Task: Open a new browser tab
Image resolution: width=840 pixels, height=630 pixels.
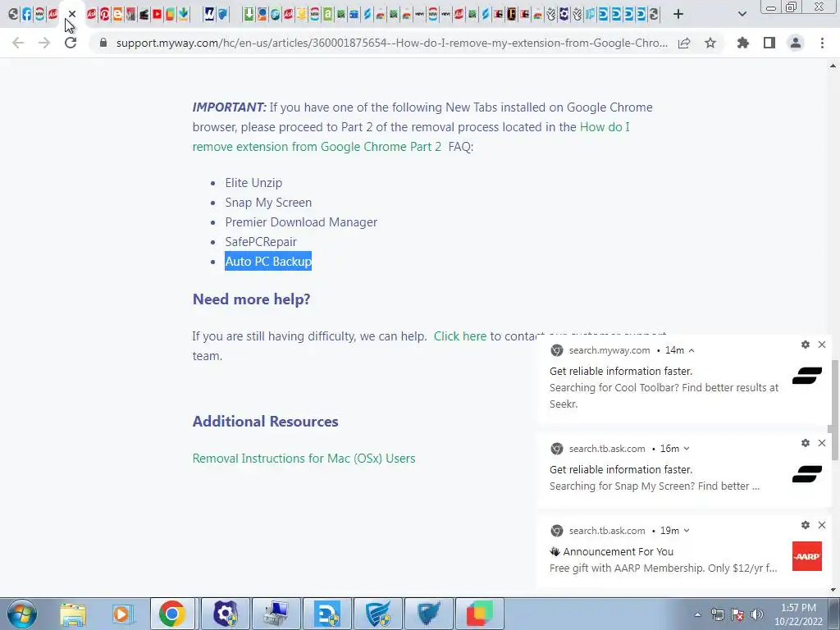Action: point(678,15)
